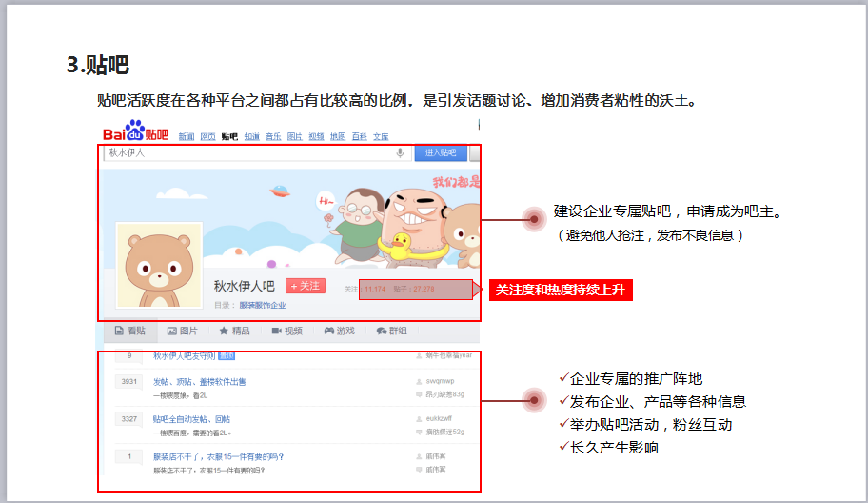
Task: Open the post 发帖、顶贴、盖楼软件出售
Action: (199, 381)
